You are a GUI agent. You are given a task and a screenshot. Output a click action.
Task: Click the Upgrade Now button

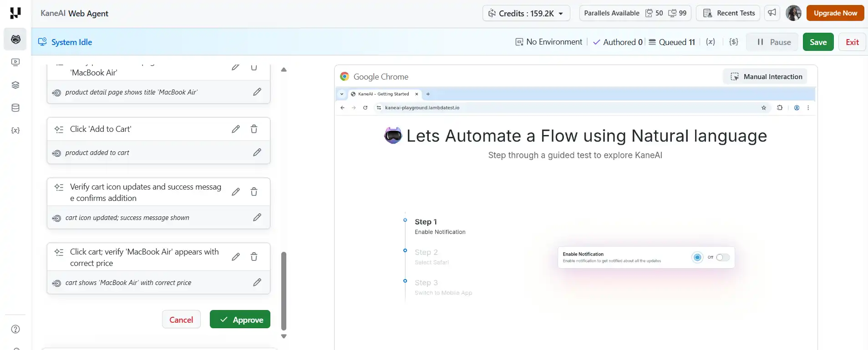tap(835, 13)
